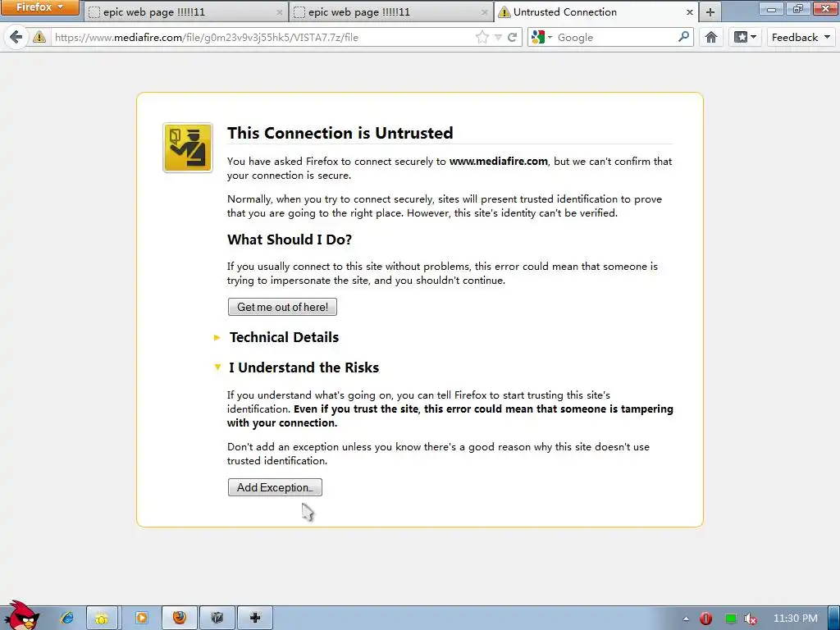Image resolution: width=840 pixels, height=630 pixels.
Task: Click the mediafire URL address field
Action: 262,37
